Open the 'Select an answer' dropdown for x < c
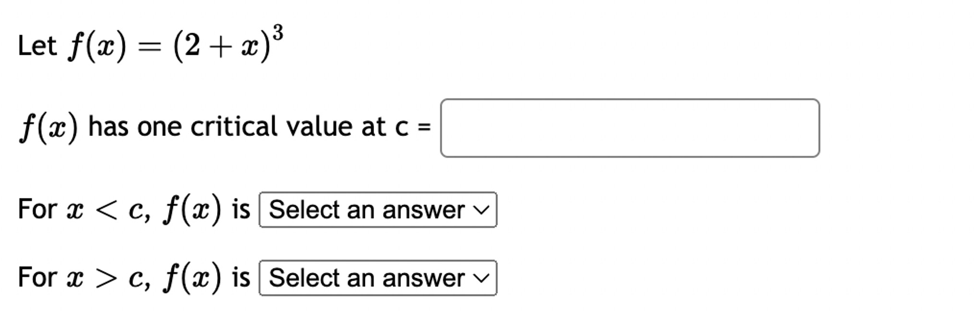The height and width of the screenshot is (319, 980). point(377,210)
